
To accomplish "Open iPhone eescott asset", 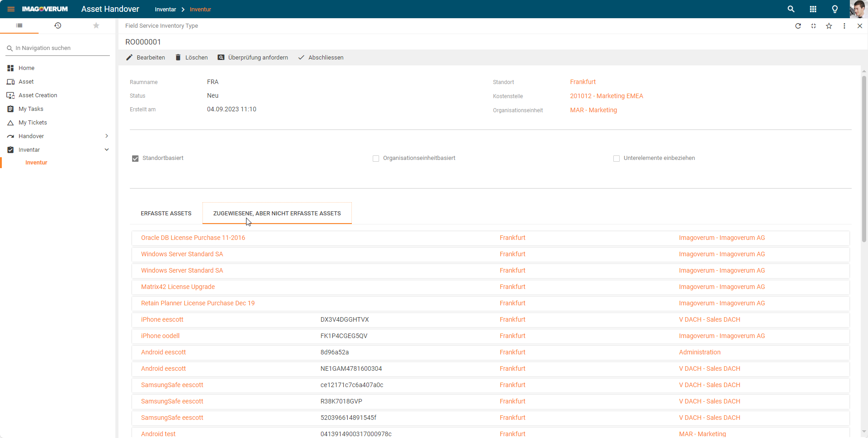I will 162,319.
